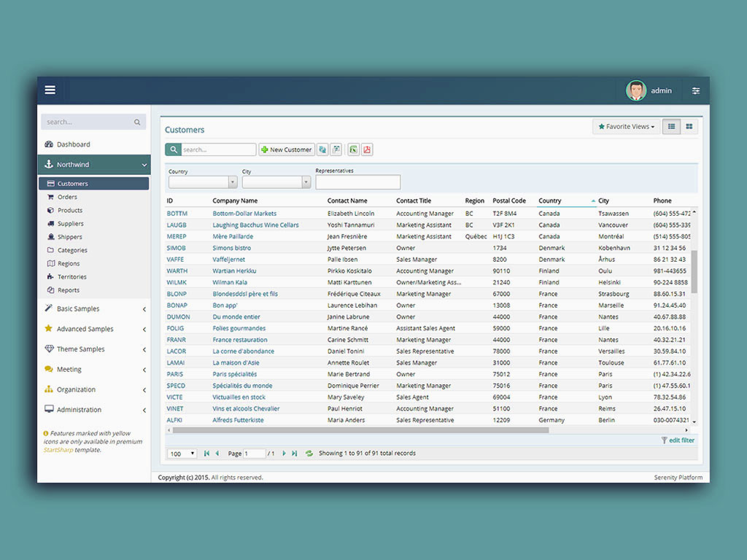747x560 pixels.
Task: Click the grid search magnifier icon
Action: [173, 149]
